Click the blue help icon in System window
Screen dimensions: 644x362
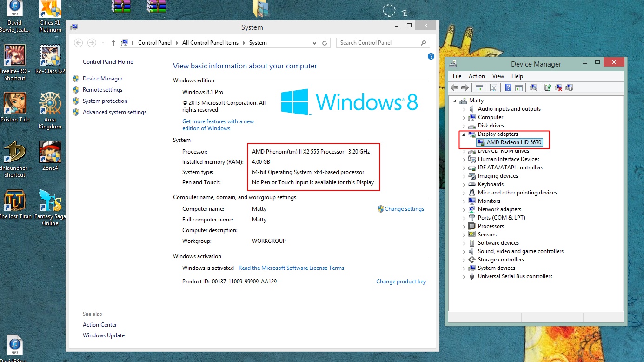431,56
